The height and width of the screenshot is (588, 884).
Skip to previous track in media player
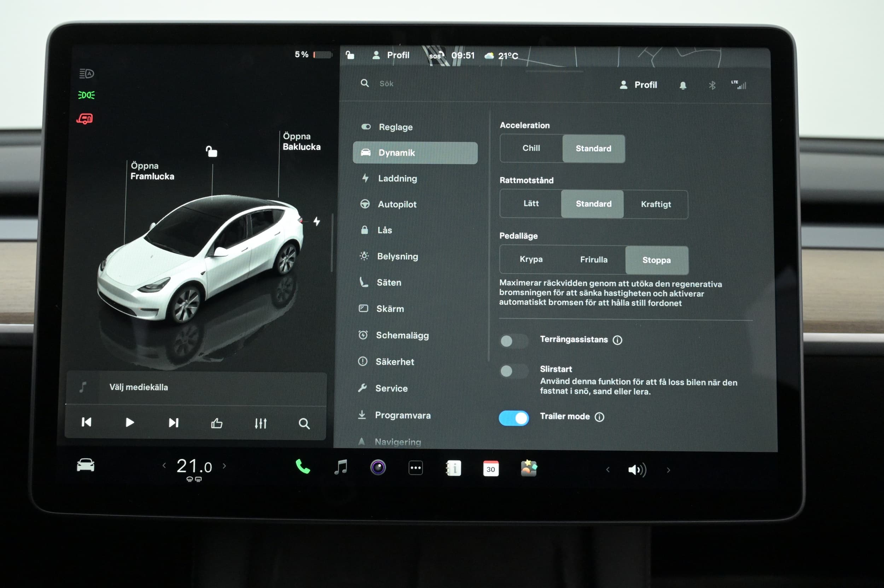[x=87, y=422]
